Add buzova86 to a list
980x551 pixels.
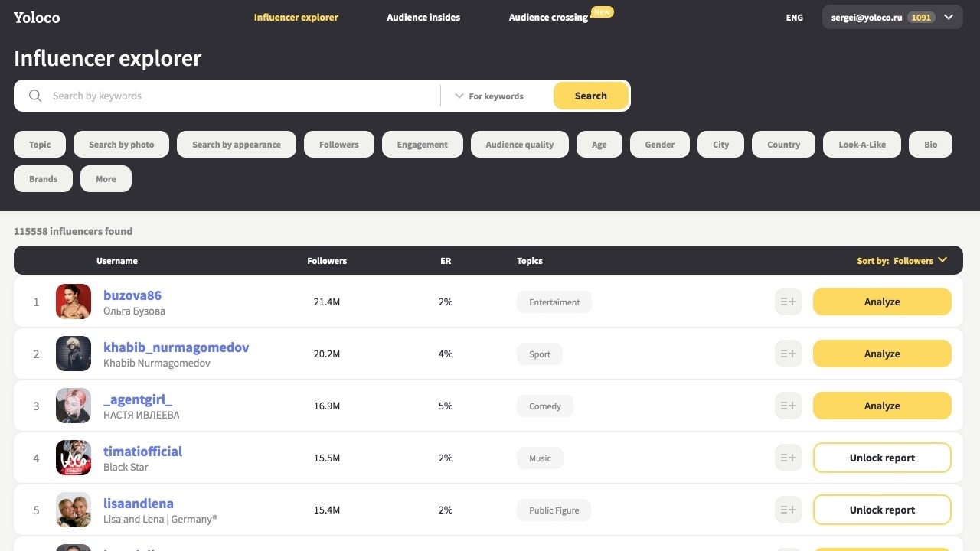pyautogui.click(x=789, y=302)
